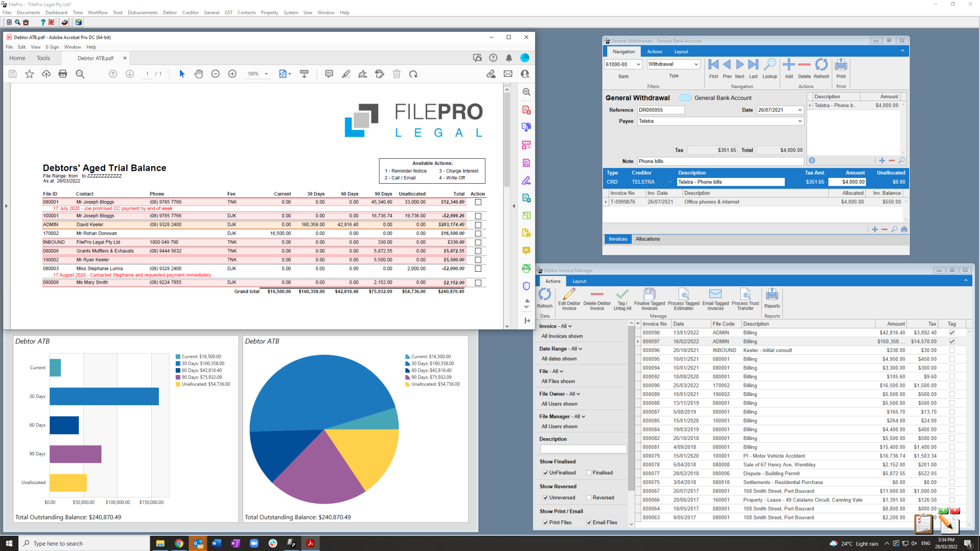Open the Trust menu in FilePro
Screen dimensions: 980x551
(x=117, y=12)
